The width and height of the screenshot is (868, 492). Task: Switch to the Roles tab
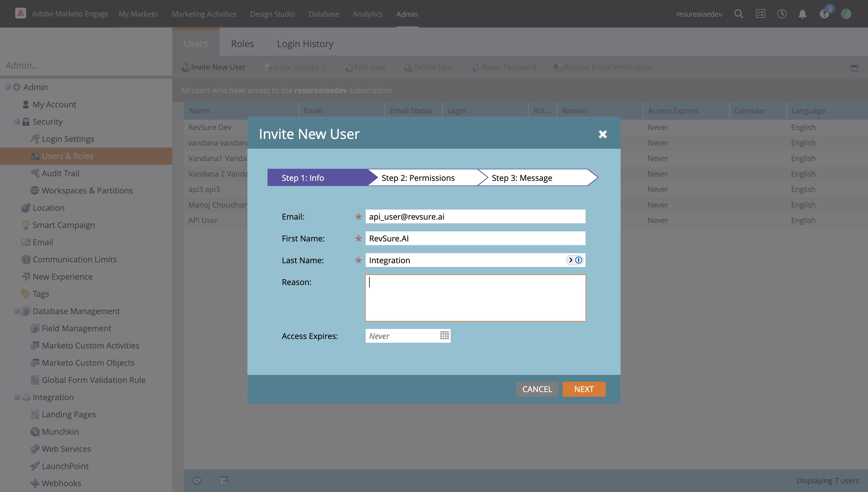[242, 44]
